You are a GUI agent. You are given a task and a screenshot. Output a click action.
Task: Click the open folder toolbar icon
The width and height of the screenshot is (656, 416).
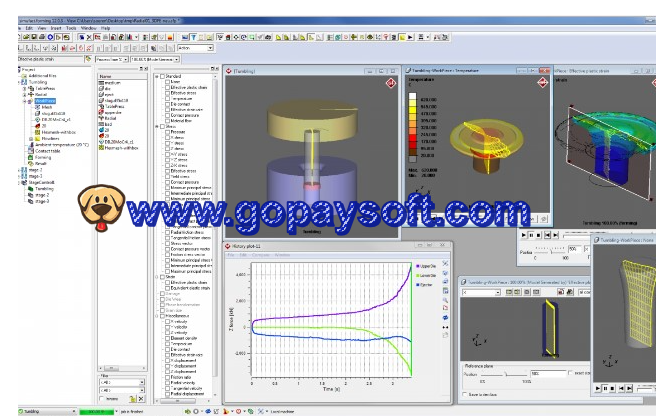click(x=26, y=37)
